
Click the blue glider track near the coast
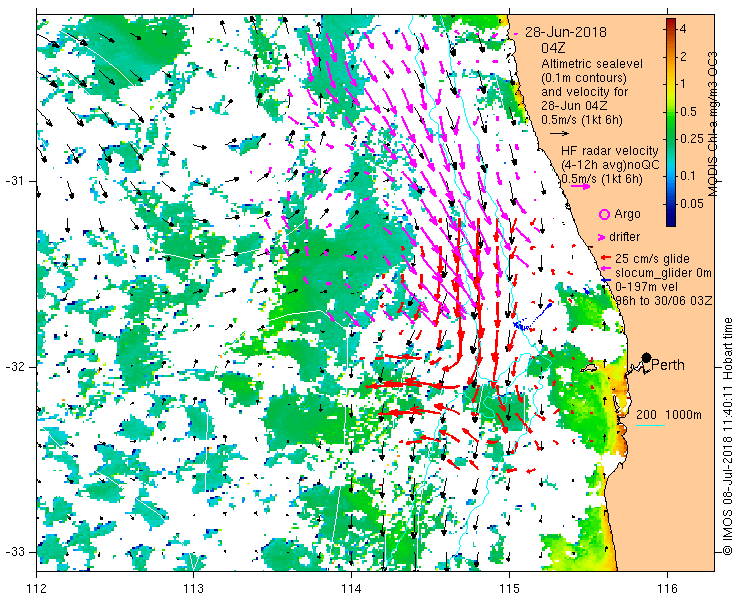coord(532,317)
